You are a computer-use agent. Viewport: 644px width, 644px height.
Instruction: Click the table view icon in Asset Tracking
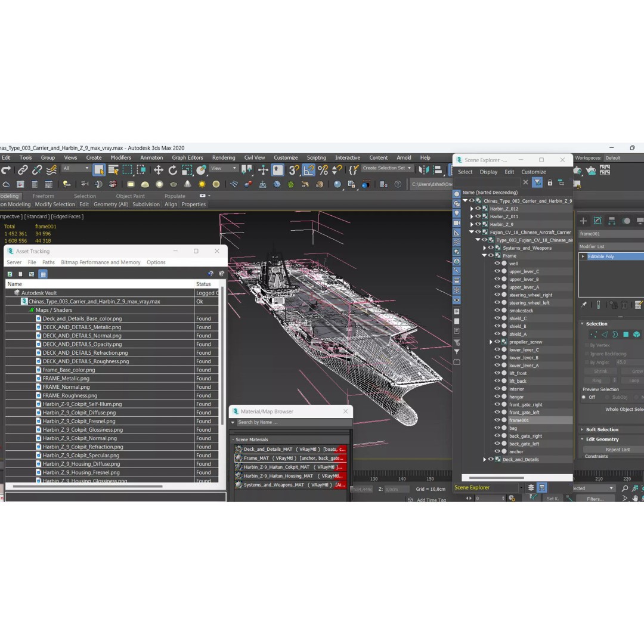[x=43, y=274]
